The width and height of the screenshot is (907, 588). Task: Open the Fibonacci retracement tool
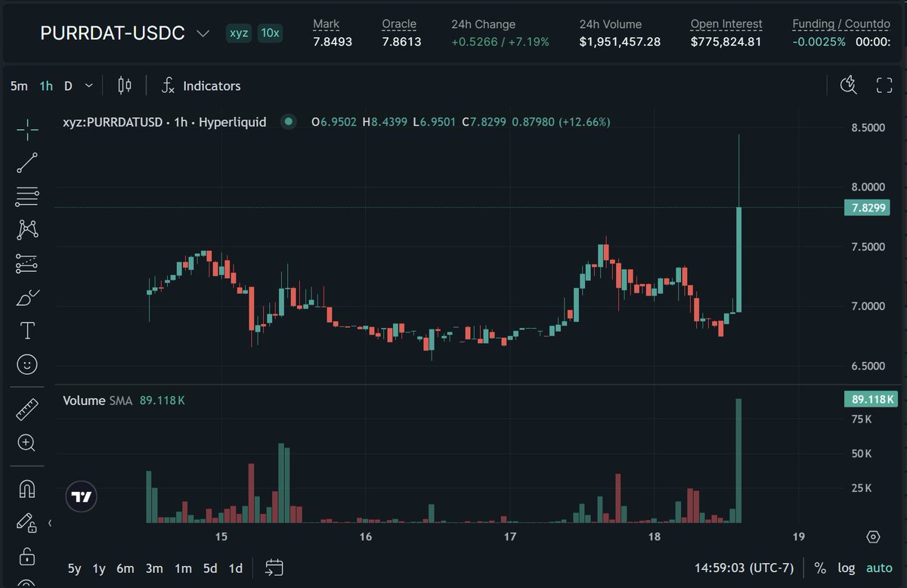click(x=27, y=197)
